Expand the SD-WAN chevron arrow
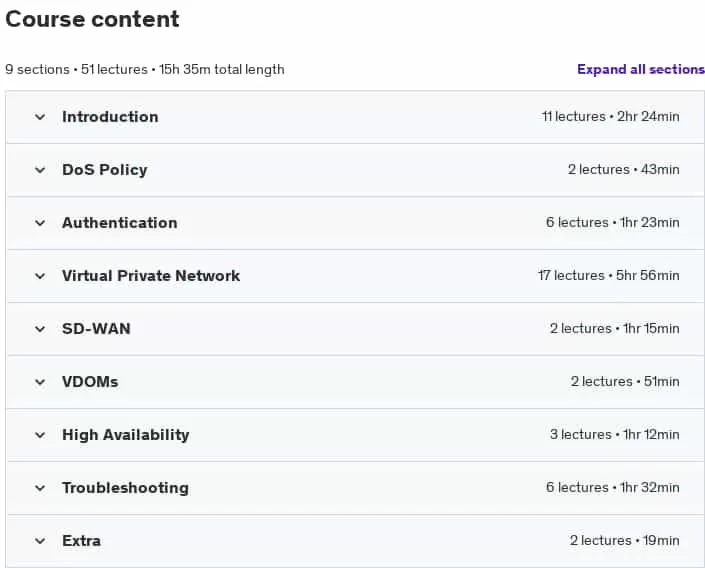 click(40, 329)
